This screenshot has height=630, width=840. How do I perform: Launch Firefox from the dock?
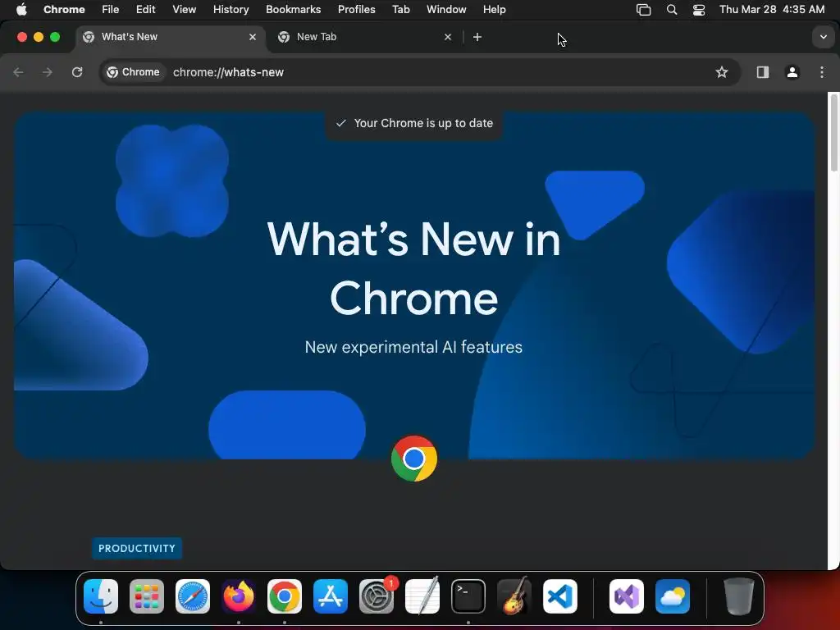point(239,596)
